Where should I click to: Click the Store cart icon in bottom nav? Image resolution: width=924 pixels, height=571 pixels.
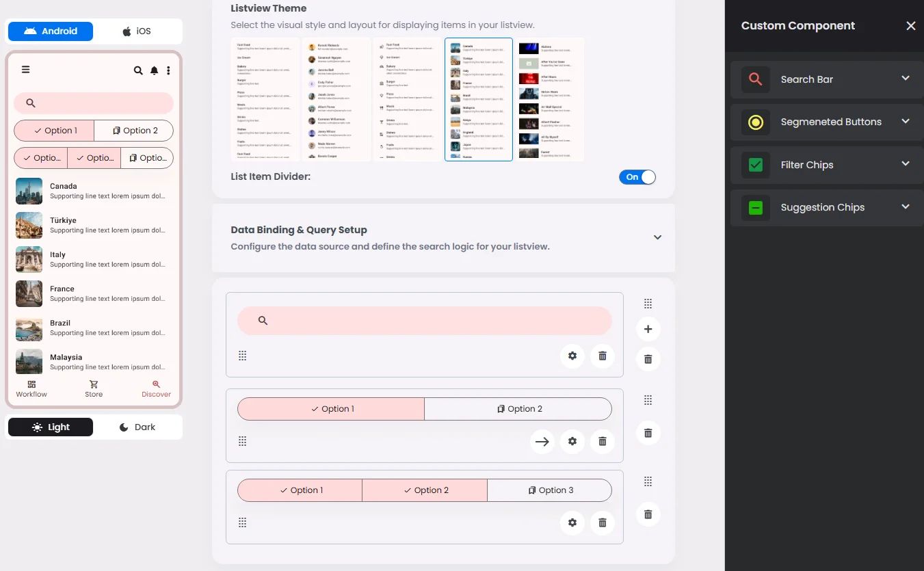click(x=94, y=384)
